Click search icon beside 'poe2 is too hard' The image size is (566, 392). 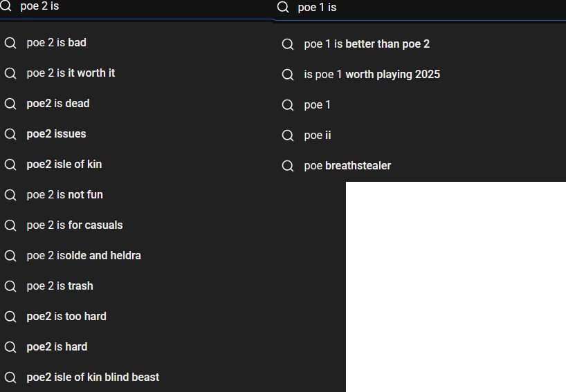[x=10, y=317]
